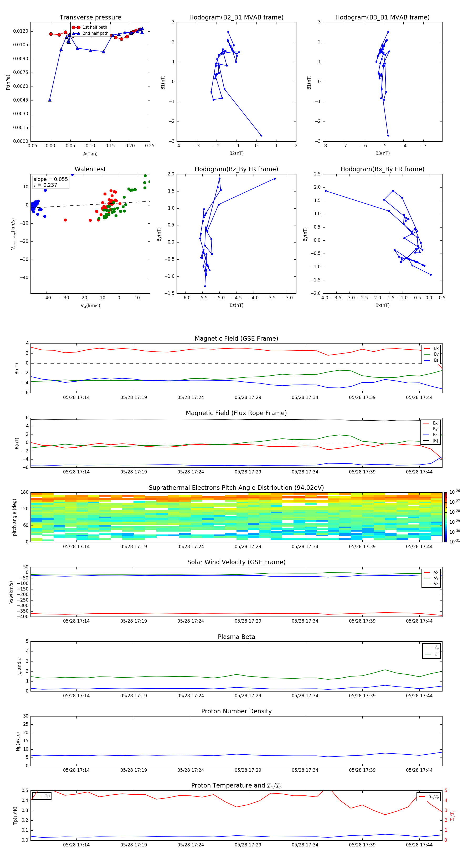Viewport: 473px width, 868px height.
Task: Click '05/28 17:44' tick under Plasma Beta plot
Action: [419, 696]
